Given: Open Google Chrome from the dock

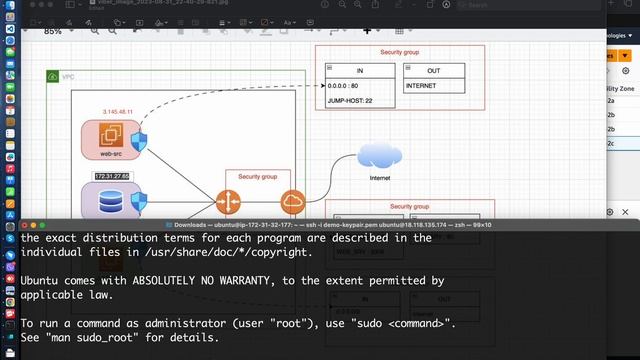Looking at the screenshot, I should [x=10, y=302].
